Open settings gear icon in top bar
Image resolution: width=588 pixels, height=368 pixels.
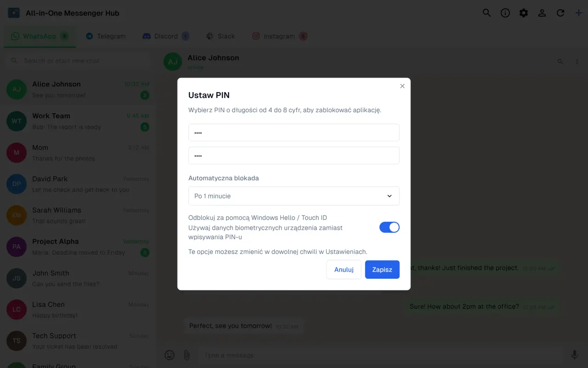point(524,13)
